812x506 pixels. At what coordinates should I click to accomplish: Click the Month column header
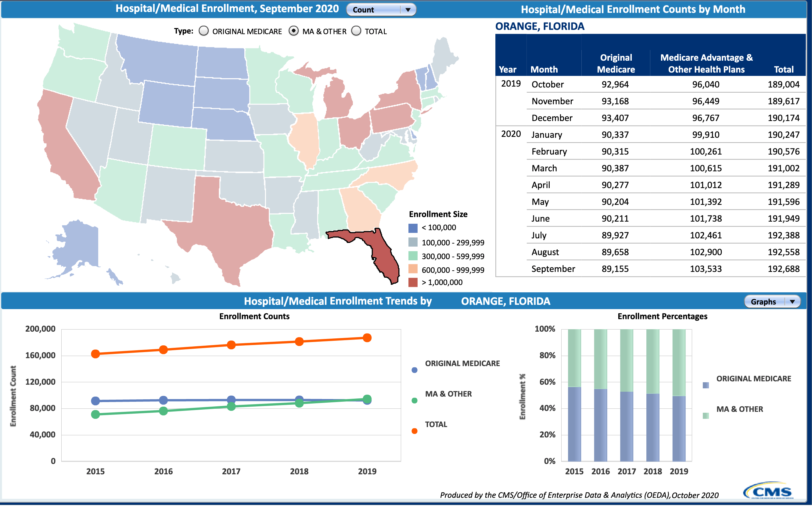(544, 69)
